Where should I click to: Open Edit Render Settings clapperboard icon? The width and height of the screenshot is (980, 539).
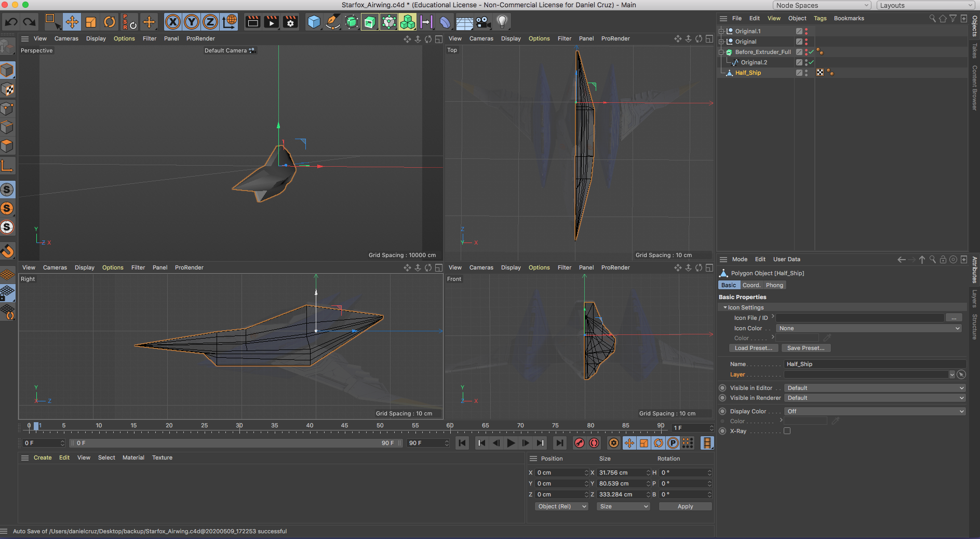pyautogui.click(x=290, y=22)
